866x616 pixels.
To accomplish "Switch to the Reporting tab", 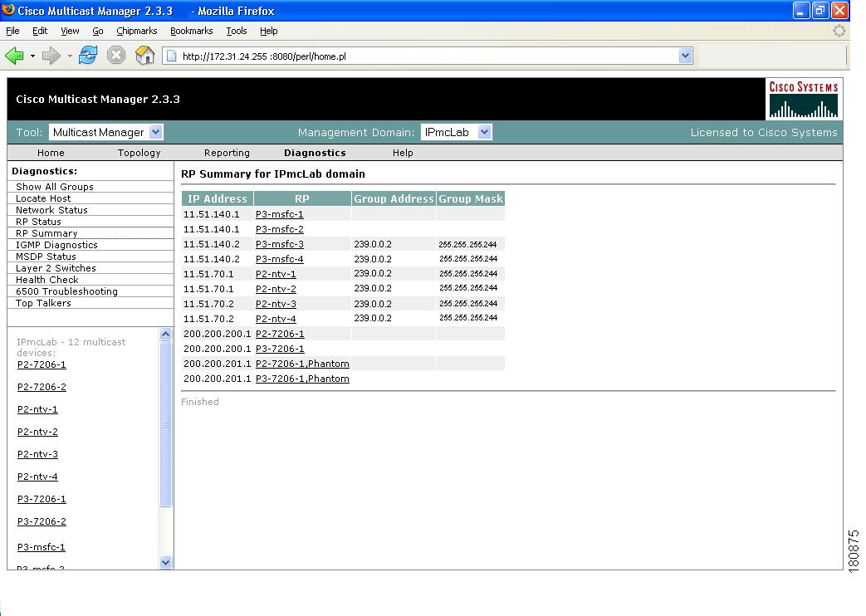I will point(227,153).
